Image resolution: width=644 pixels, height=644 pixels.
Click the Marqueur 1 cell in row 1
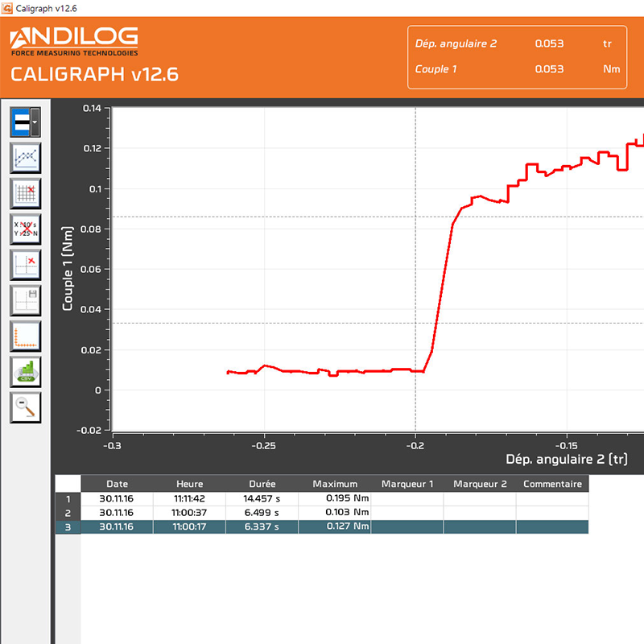click(x=407, y=498)
